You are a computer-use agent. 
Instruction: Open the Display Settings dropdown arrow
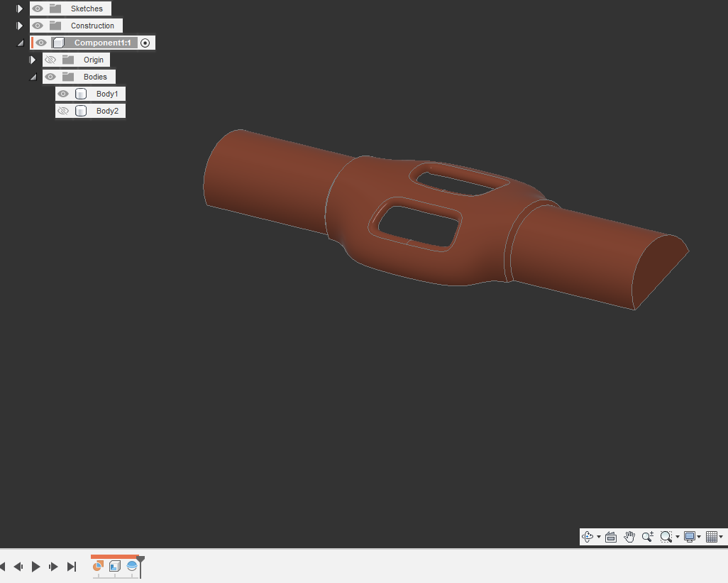699,537
